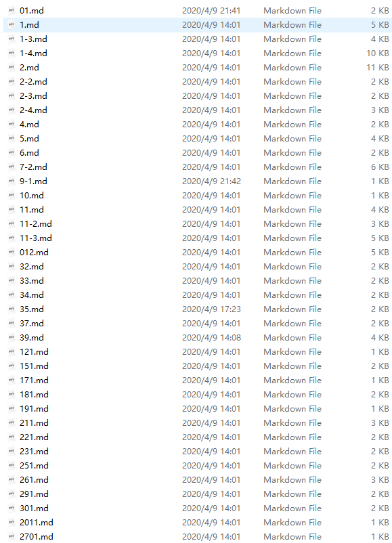This screenshot has width=392, height=543.
Task: Click the file icon of 2701.md
Action: (12, 537)
